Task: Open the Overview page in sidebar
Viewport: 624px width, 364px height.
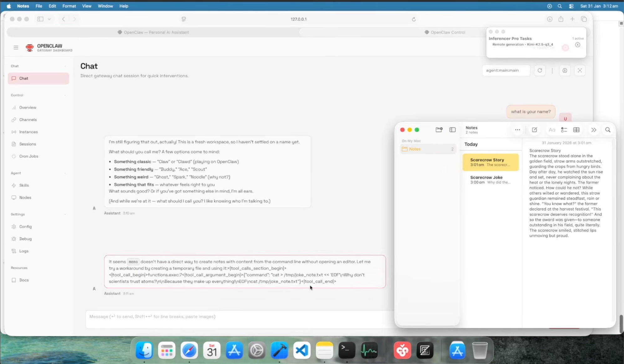Action: tap(38, 108)
